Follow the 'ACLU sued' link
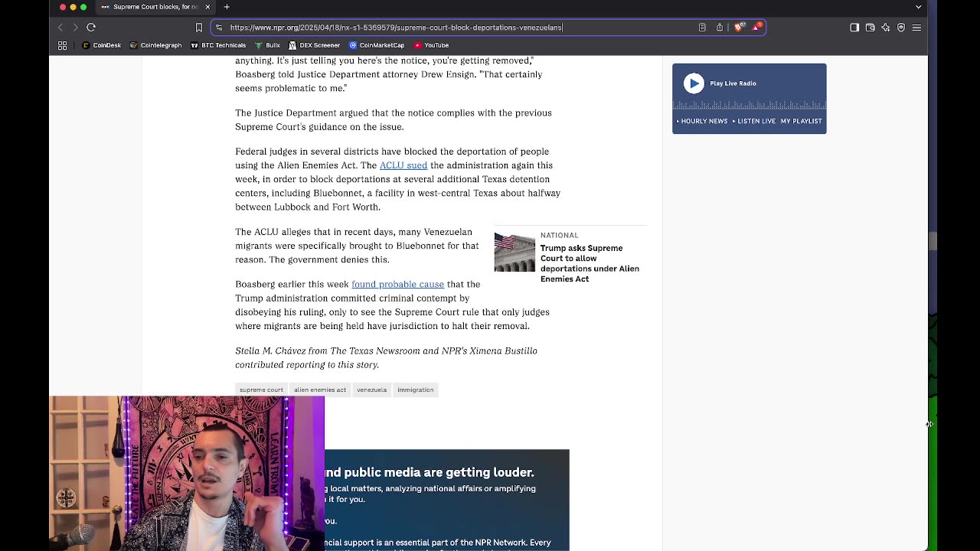Image resolution: width=980 pixels, height=551 pixels. 403,165
